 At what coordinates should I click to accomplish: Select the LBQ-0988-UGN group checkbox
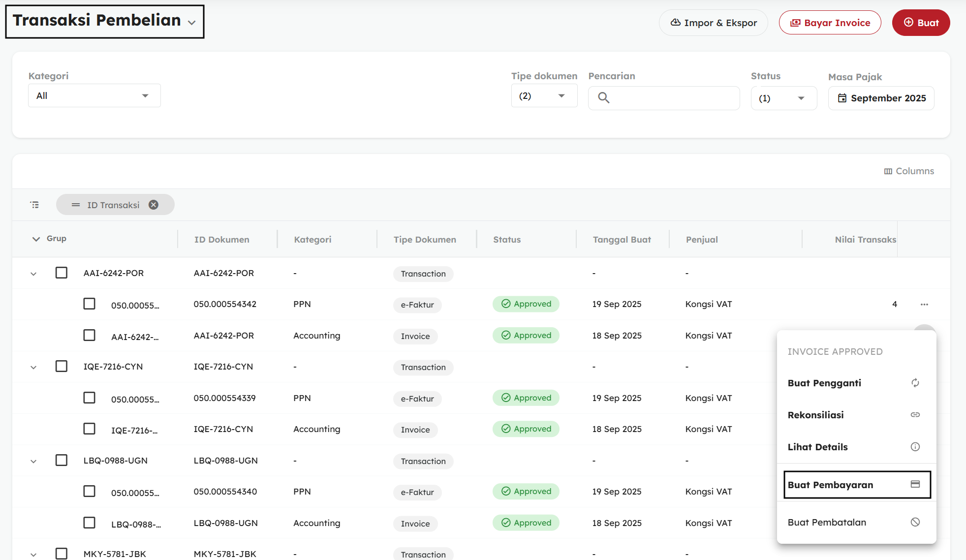tap(62, 460)
